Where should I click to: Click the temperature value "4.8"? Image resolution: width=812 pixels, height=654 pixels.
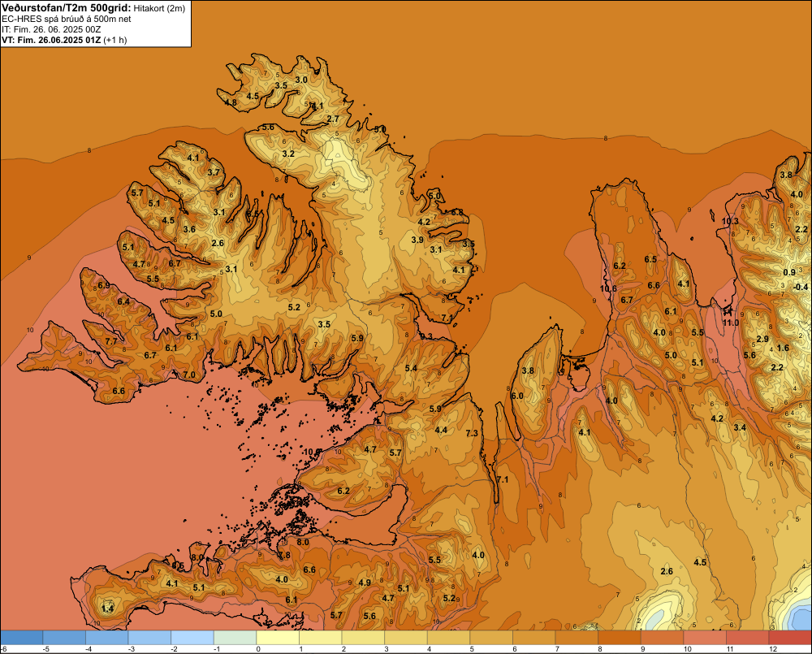(231, 102)
